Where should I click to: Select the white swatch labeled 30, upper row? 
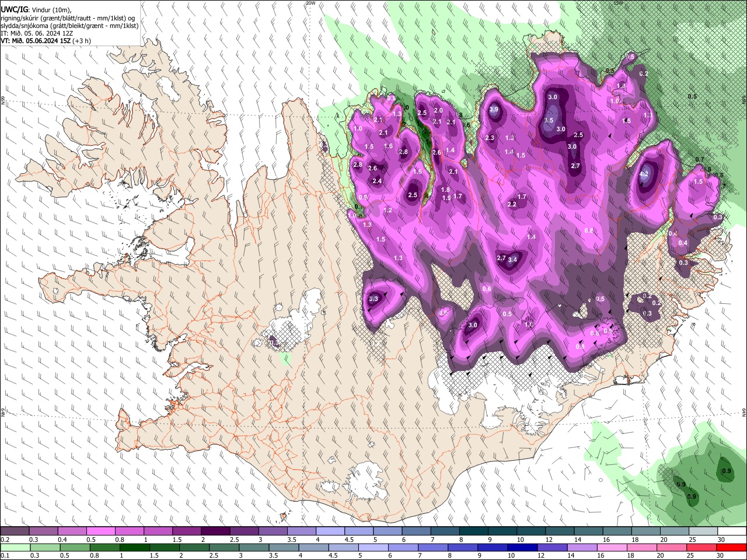pyautogui.click(x=732, y=531)
